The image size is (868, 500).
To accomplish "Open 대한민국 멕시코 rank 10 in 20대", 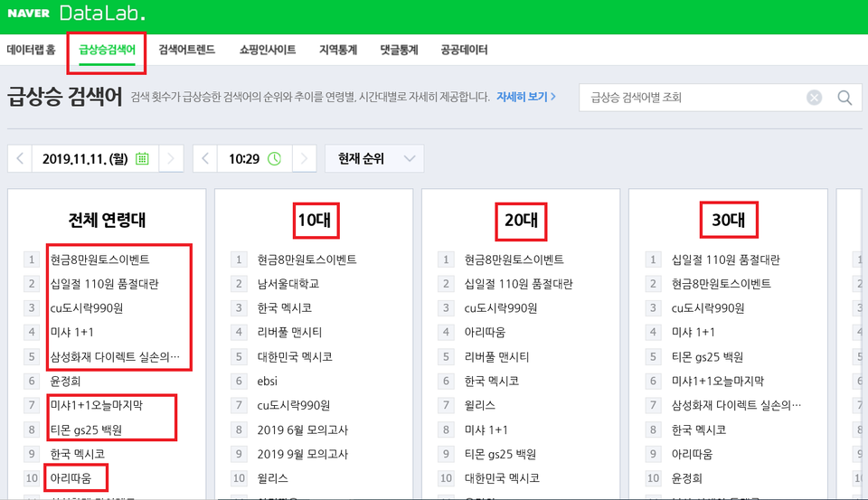I will [502, 478].
